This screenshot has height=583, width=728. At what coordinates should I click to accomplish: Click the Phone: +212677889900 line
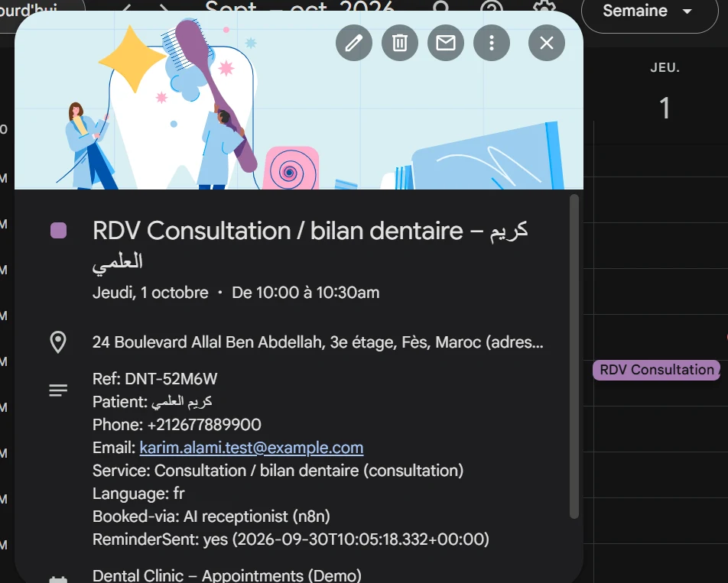(177, 425)
